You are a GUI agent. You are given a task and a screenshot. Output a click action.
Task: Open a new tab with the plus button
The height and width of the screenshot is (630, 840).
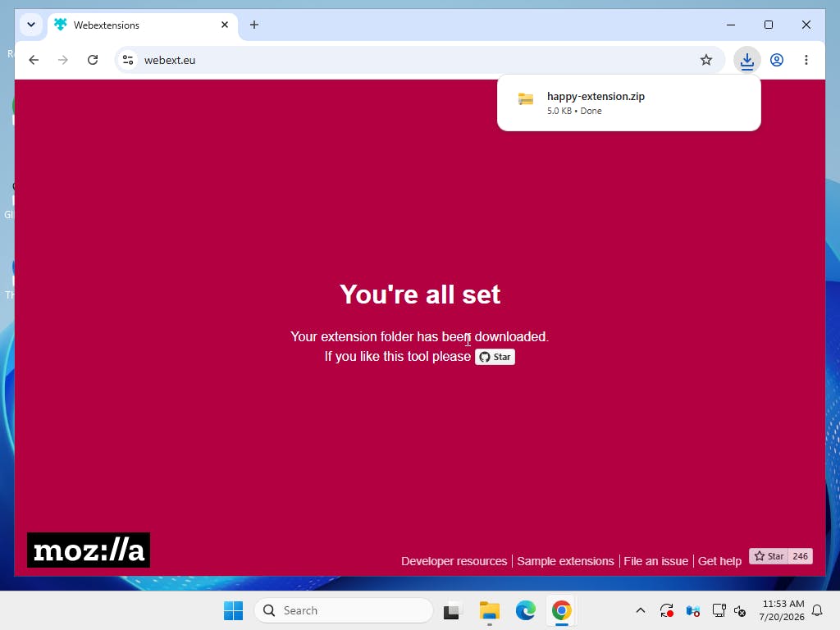tap(254, 25)
